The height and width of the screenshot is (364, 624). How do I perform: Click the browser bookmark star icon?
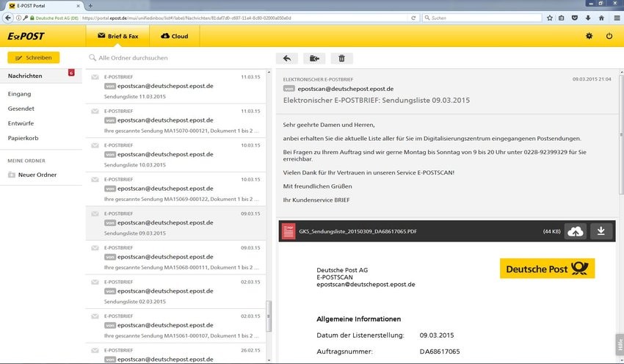pos(550,18)
